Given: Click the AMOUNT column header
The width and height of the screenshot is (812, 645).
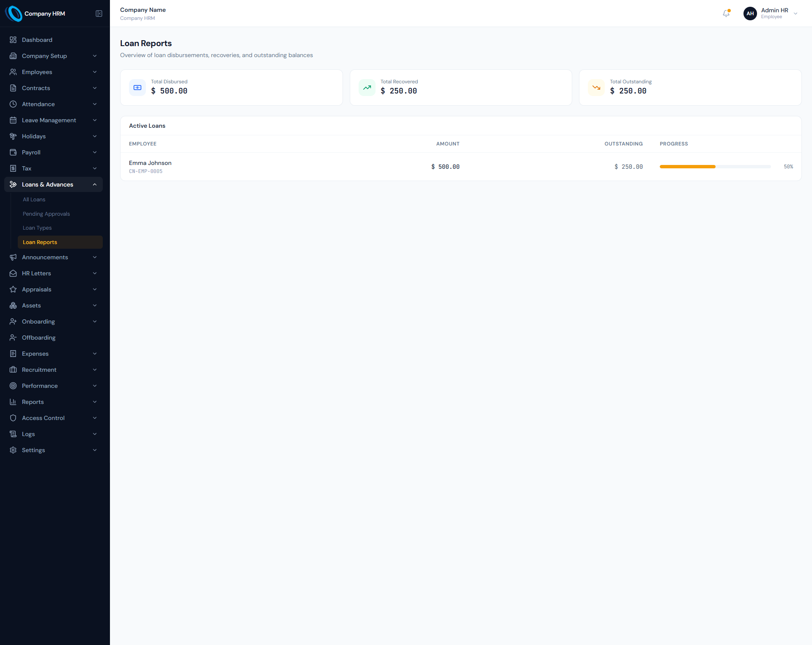Looking at the screenshot, I should coord(448,144).
